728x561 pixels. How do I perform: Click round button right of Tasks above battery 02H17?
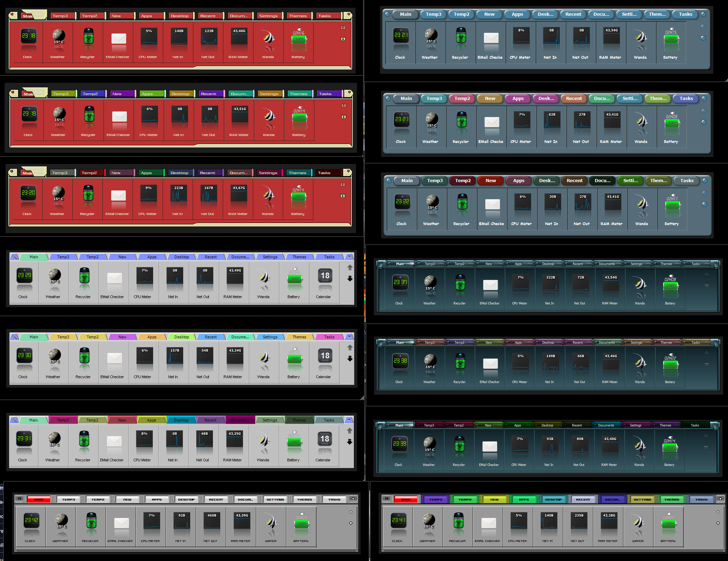(705, 181)
